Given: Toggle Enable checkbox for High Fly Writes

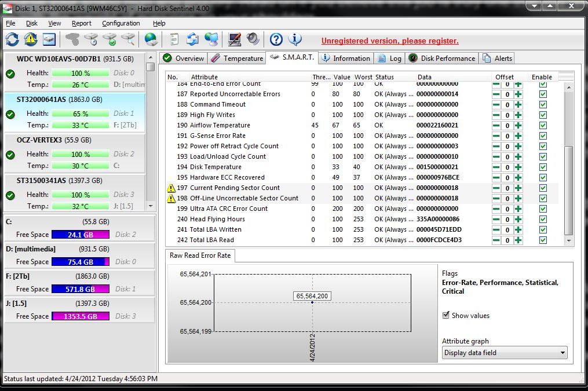Looking at the screenshot, I should [543, 115].
